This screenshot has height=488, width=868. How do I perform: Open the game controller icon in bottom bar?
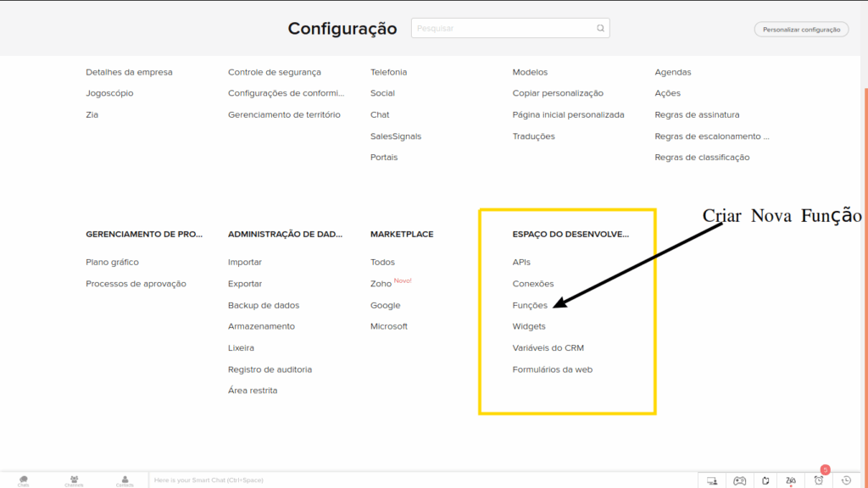(x=739, y=481)
